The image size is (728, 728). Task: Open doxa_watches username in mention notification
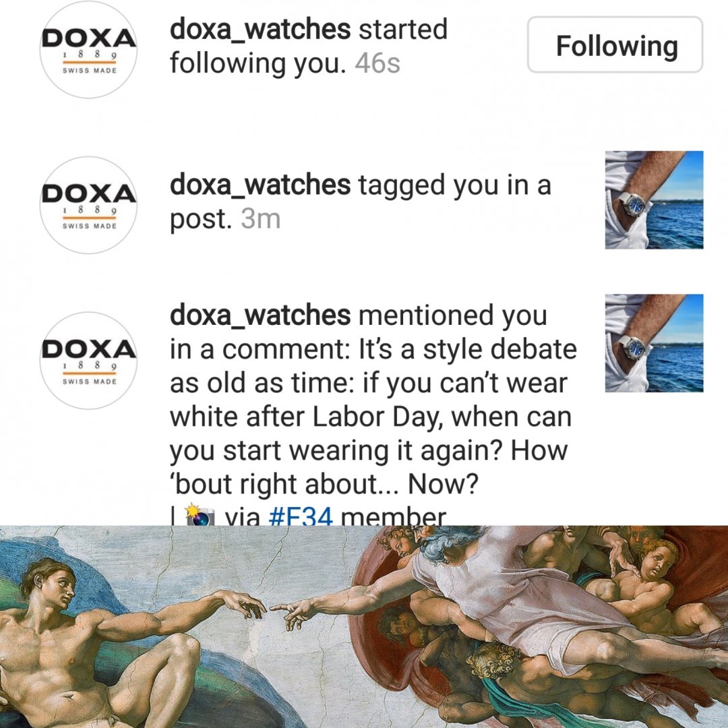(x=260, y=315)
